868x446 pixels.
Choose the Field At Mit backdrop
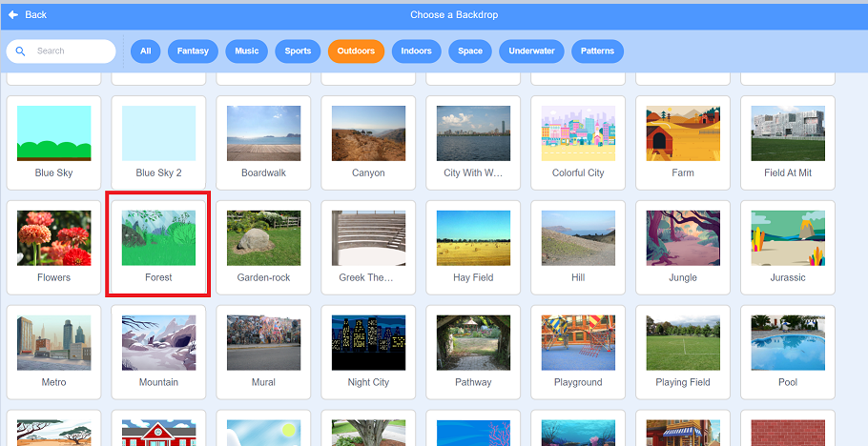tap(788, 143)
